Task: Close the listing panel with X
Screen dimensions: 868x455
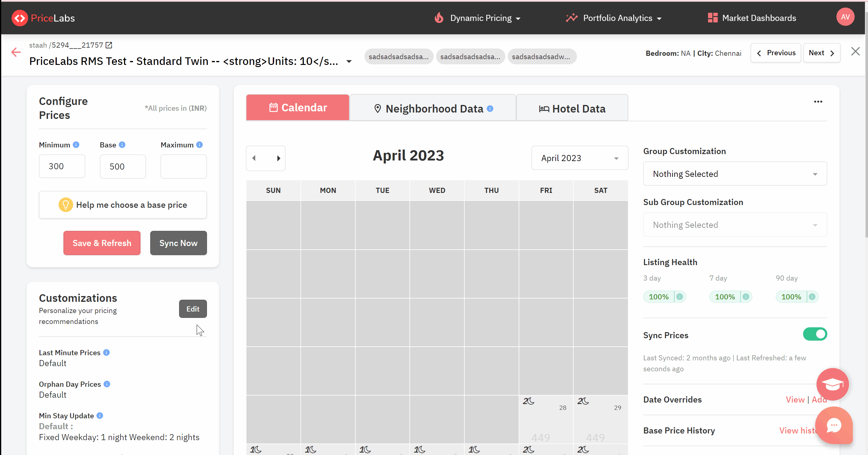Action: click(x=855, y=52)
